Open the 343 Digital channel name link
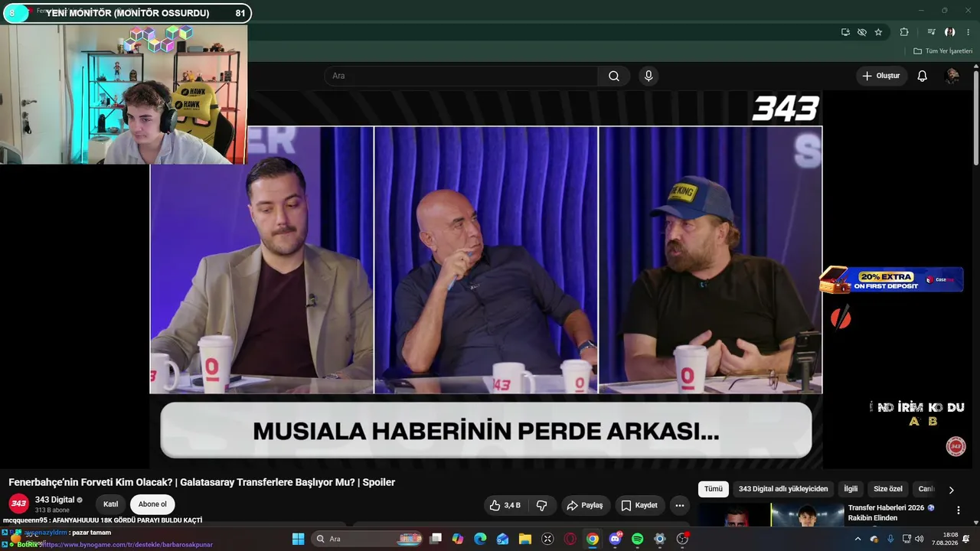 click(54, 500)
